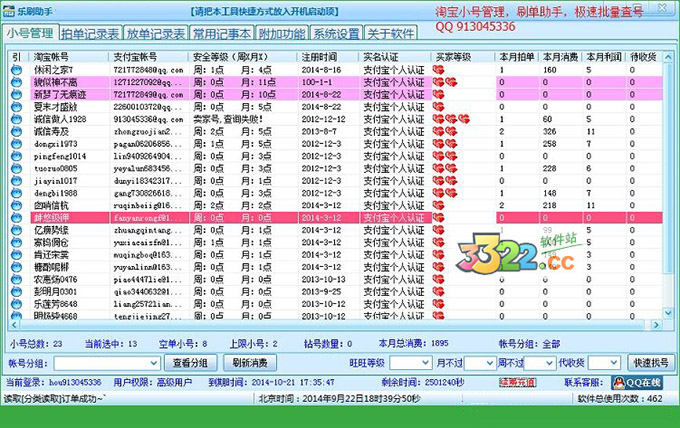Open the 附加功能 tab
680x428 pixels.
(282, 34)
